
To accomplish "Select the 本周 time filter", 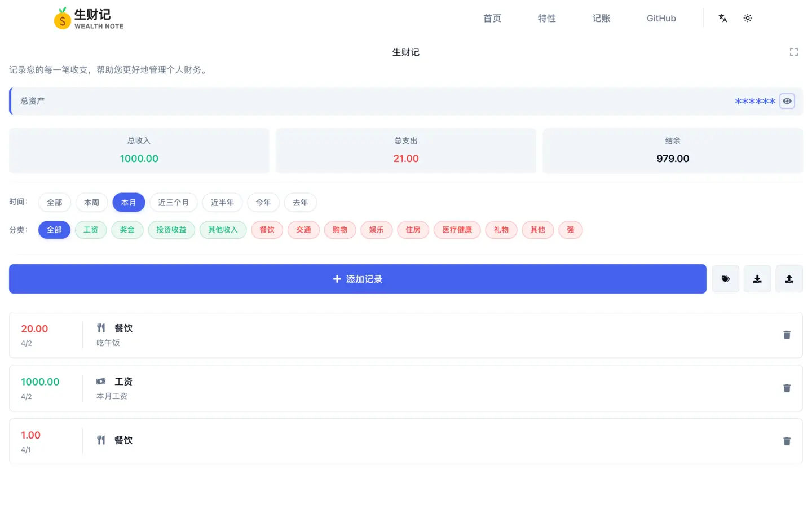I will point(91,203).
